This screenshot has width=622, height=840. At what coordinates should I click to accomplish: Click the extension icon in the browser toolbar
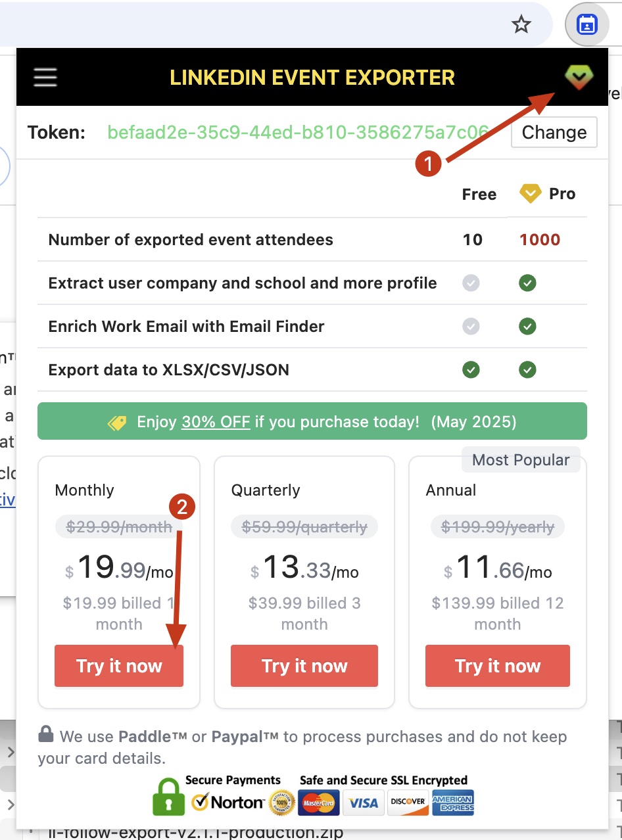click(586, 24)
